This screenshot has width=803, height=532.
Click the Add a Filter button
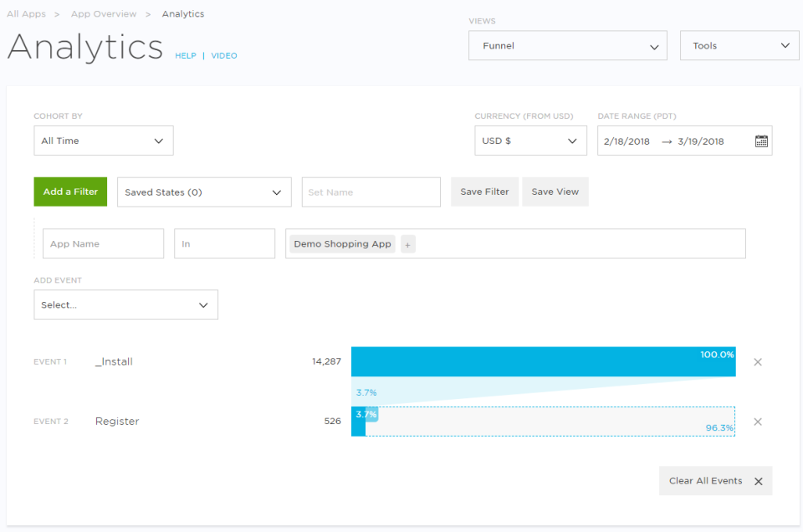(70, 192)
